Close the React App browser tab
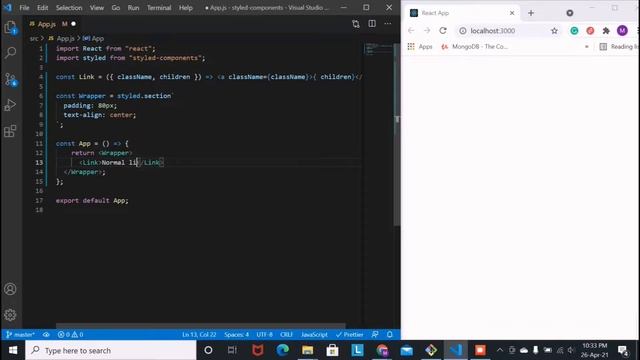The image size is (640, 360). point(512,13)
